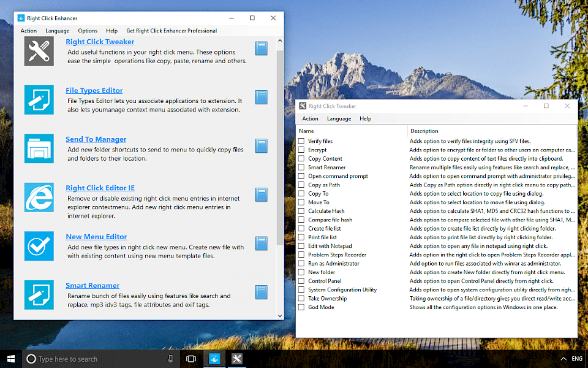The height and width of the screenshot is (368, 588).
Task: Open Action menu in Right Click Enhancer
Action: [x=29, y=31]
